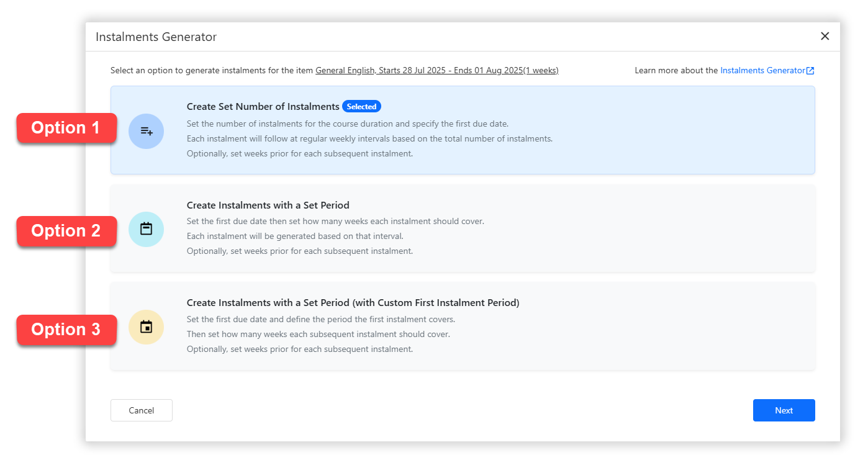Proceed with the Next button
Viewport: 868px width, 473px height.
[784, 410]
